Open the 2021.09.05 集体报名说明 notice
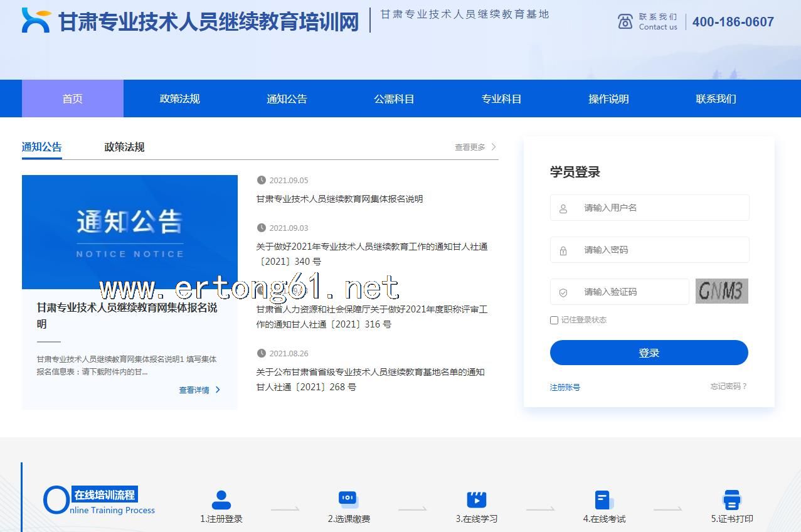This screenshot has height=532, width=801. (339, 199)
